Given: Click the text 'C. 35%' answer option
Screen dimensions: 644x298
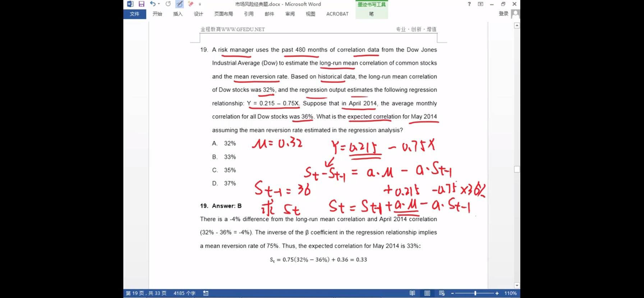Looking at the screenshot, I should (224, 170).
